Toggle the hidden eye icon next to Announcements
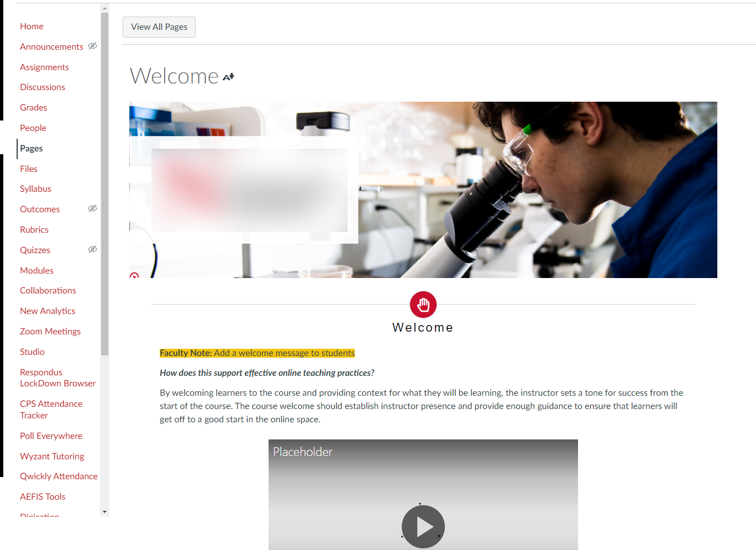This screenshot has width=756, height=550. coord(92,46)
